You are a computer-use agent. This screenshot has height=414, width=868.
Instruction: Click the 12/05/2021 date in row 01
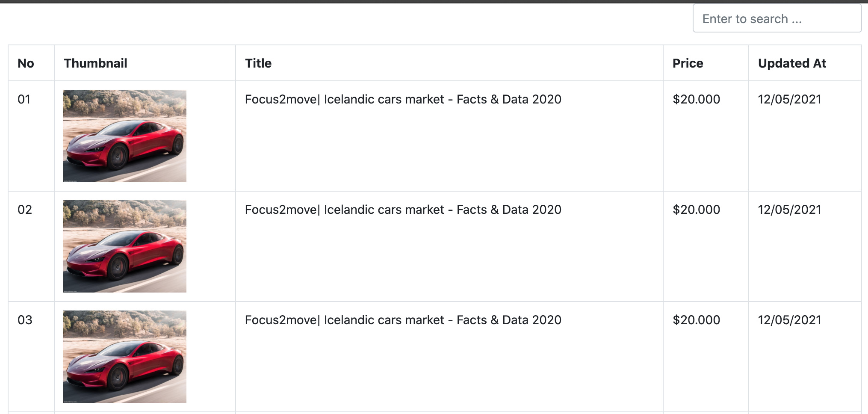click(x=789, y=99)
